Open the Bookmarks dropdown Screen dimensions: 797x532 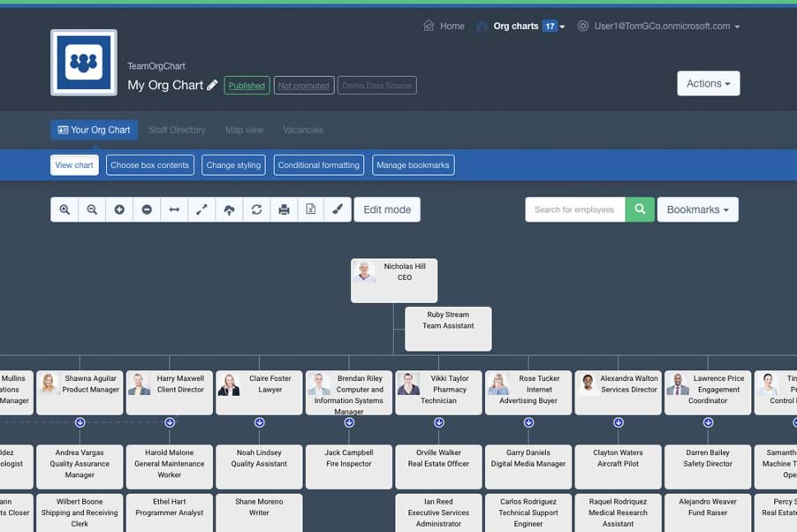(697, 209)
